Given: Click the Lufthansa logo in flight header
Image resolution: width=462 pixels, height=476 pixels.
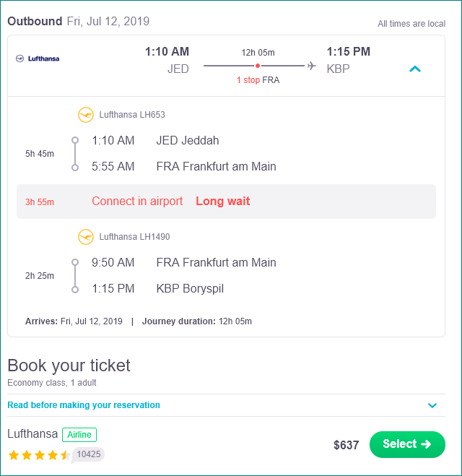Looking at the screenshot, I should point(38,59).
